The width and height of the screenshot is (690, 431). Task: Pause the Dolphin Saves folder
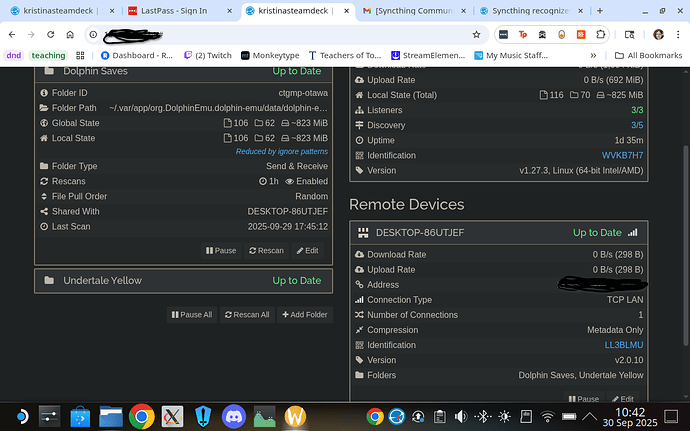(x=221, y=250)
